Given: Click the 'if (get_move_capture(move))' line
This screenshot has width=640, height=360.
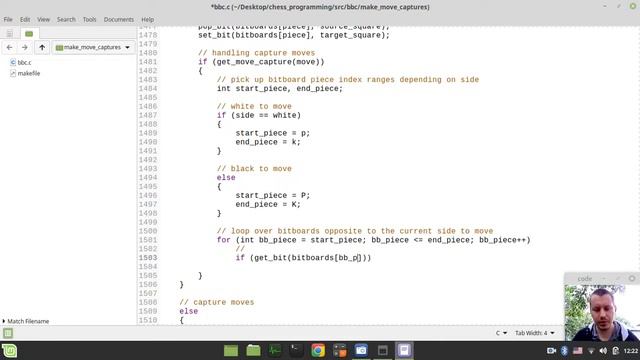Looking at the screenshot, I should (x=261, y=62).
